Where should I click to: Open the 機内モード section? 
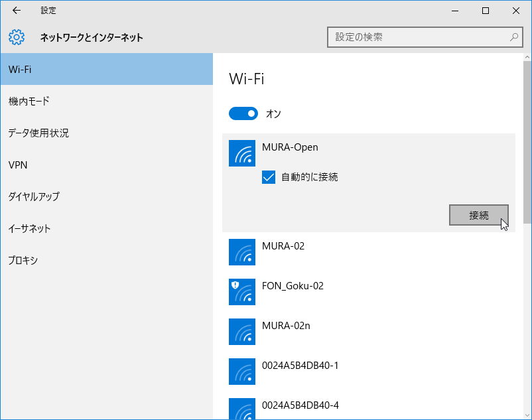[x=107, y=101]
